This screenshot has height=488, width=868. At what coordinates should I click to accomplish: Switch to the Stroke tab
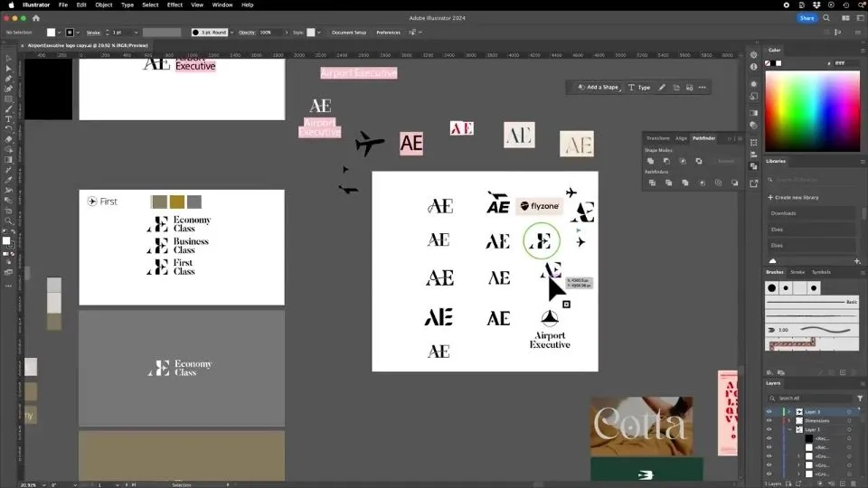[797, 272]
